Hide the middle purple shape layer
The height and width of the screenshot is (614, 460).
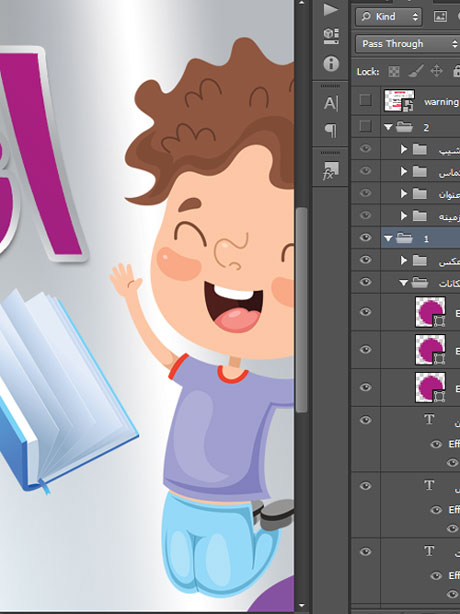tap(365, 349)
